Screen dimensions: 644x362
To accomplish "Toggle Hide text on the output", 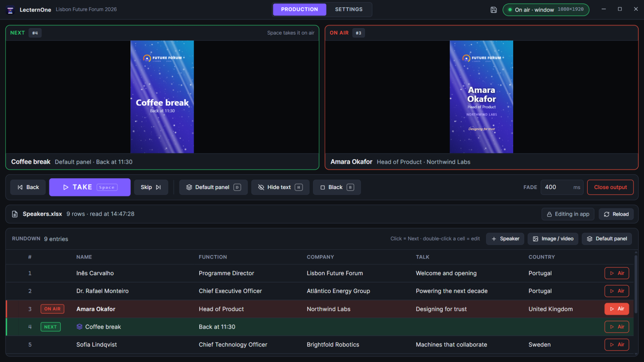I will [x=280, y=187].
